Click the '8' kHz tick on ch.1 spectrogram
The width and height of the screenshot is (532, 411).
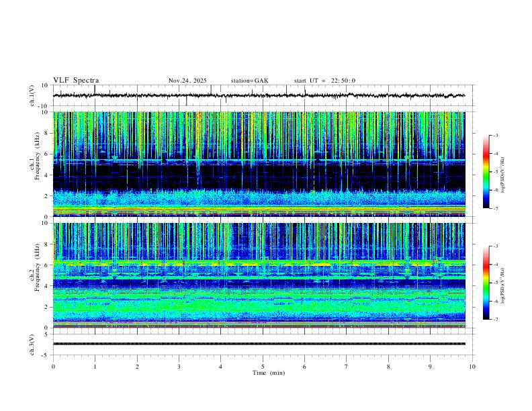[x=47, y=133]
